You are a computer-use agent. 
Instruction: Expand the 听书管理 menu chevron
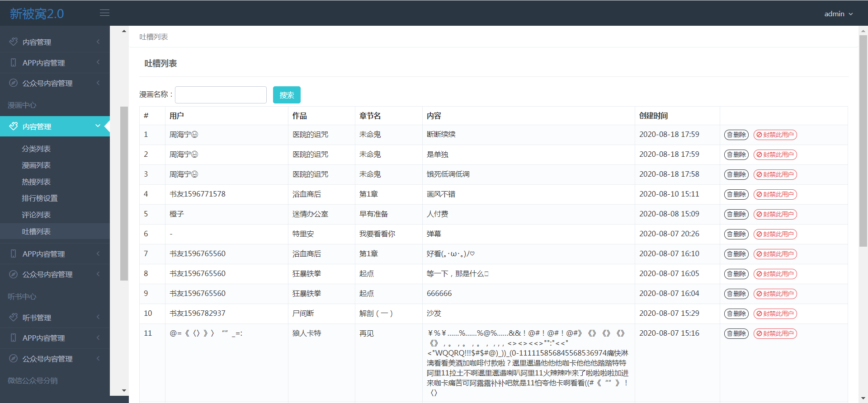(x=98, y=317)
